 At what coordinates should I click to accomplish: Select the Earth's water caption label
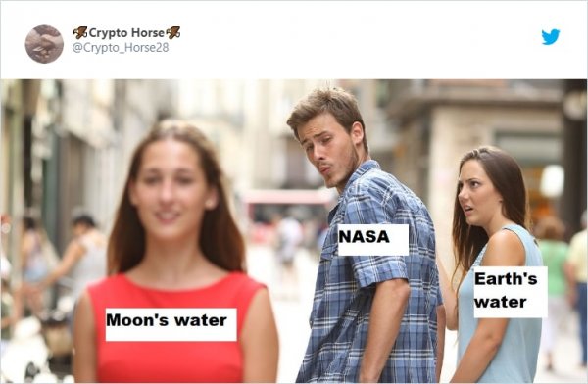[x=510, y=292]
